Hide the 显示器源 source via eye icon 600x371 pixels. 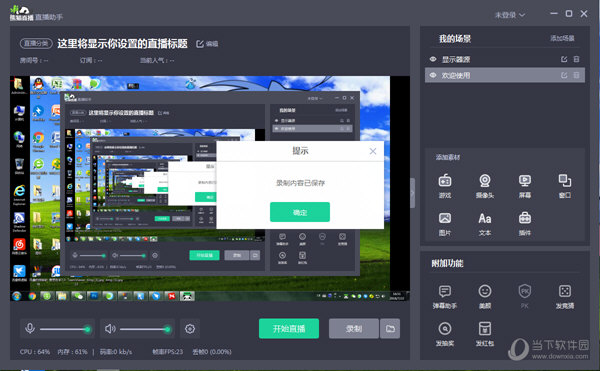[433, 59]
